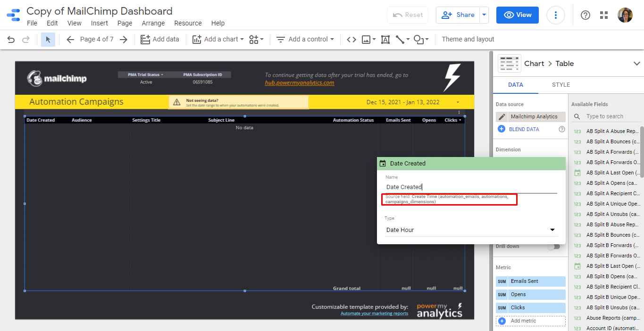The width and height of the screenshot is (644, 331).
Task: Click the Available Fields list scrollbar
Action: 642,141
